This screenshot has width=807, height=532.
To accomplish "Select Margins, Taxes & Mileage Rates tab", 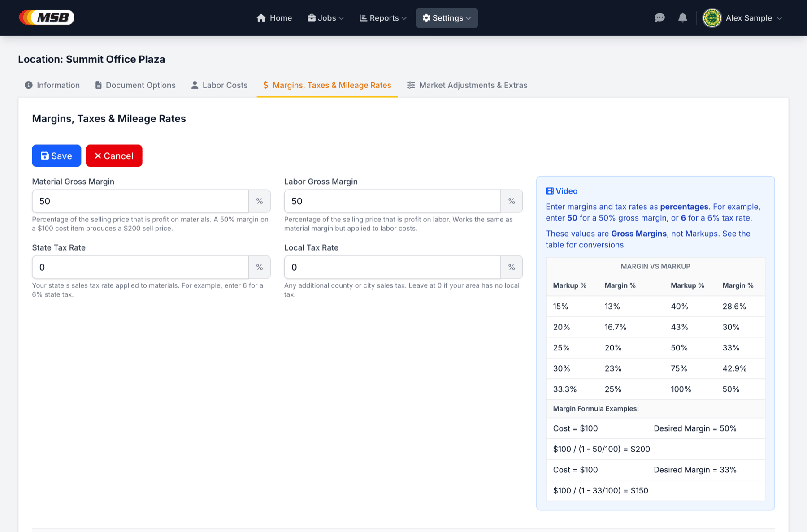I will [327, 85].
